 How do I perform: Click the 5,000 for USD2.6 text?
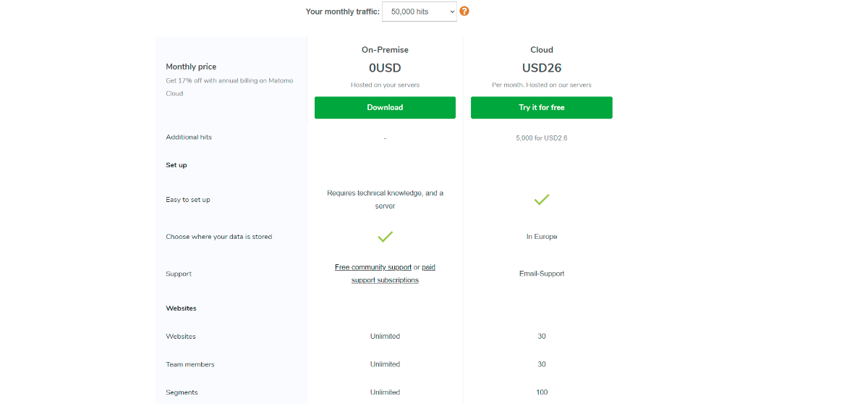[542, 137]
